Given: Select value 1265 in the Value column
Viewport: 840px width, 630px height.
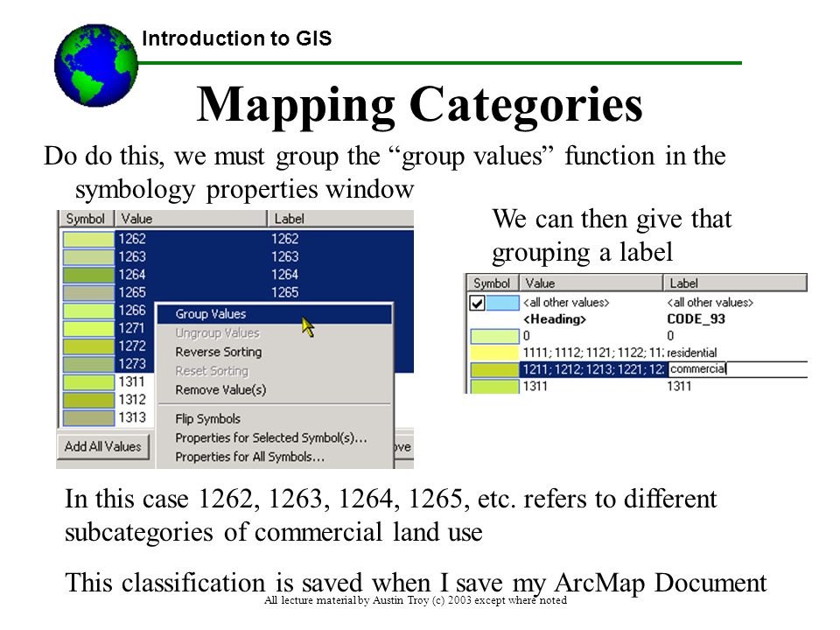Looking at the screenshot, I should (132, 292).
